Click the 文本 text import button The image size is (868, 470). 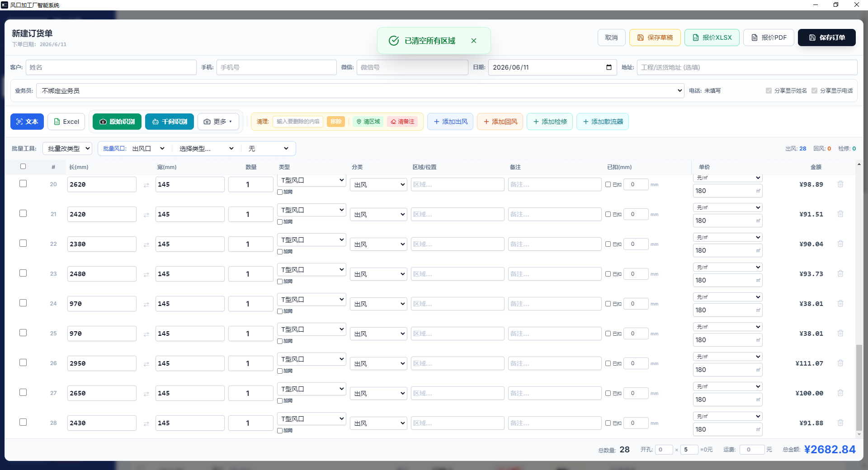click(x=27, y=122)
